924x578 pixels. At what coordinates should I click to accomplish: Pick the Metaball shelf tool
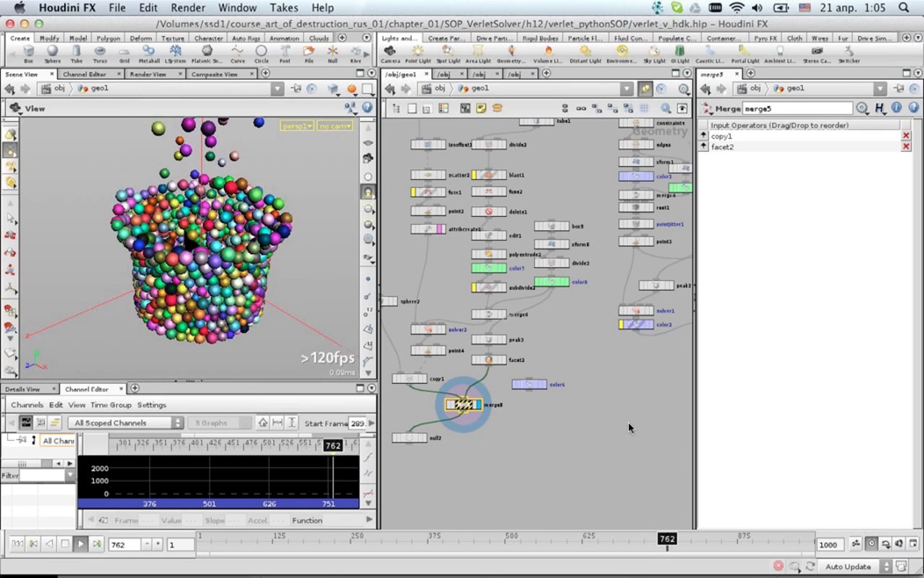coord(149,54)
